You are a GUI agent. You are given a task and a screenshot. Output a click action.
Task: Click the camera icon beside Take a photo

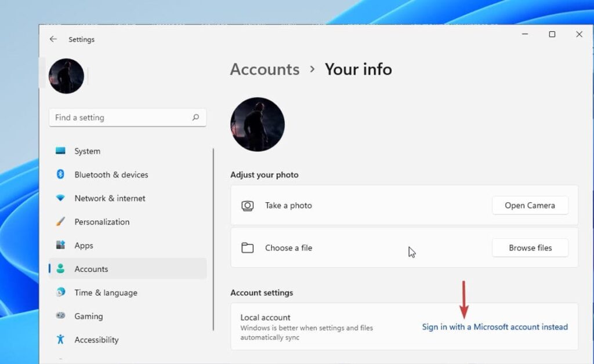(x=248, y=205)
